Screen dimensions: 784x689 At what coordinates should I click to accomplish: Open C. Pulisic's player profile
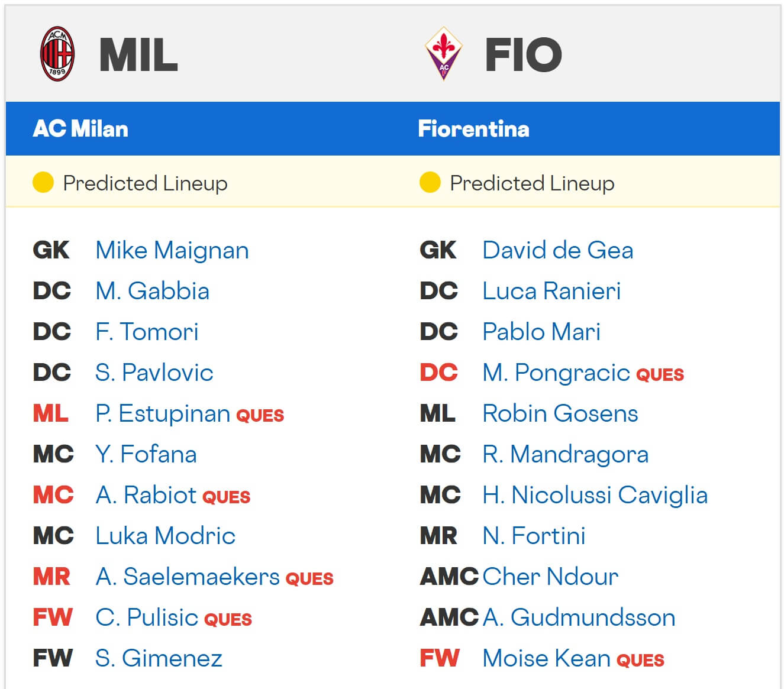(x=146, y=617)
